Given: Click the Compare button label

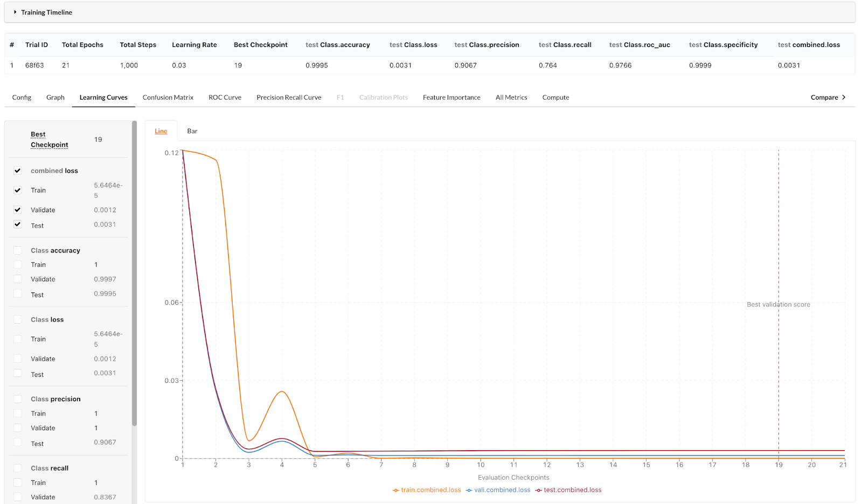Looking at the screenshot, I should [824, 97].
